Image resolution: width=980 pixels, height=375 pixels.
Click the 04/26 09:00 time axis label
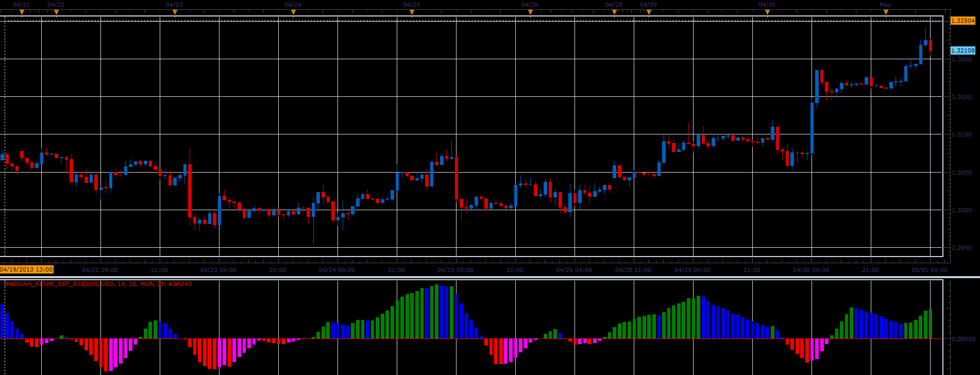tap(574, 270)
